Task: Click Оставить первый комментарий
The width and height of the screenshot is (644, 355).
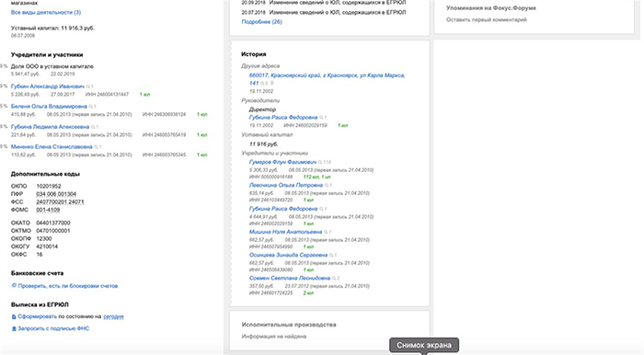Action: coord(487,19)
